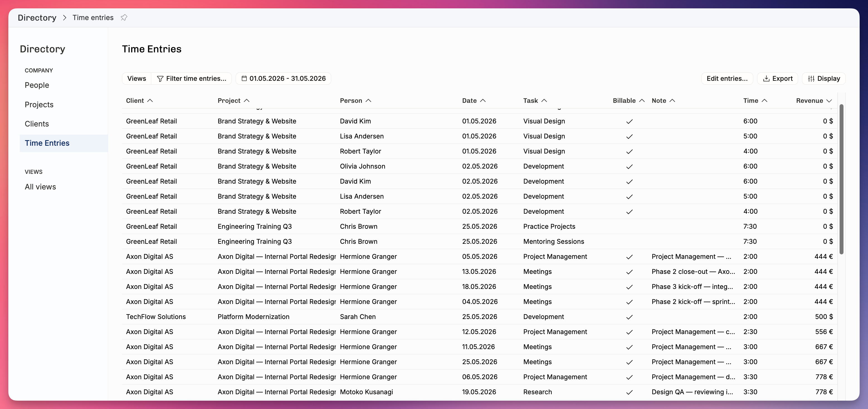Click the vertical table scrollbar thumb
The image size is (868, 409).
(841, 179)
